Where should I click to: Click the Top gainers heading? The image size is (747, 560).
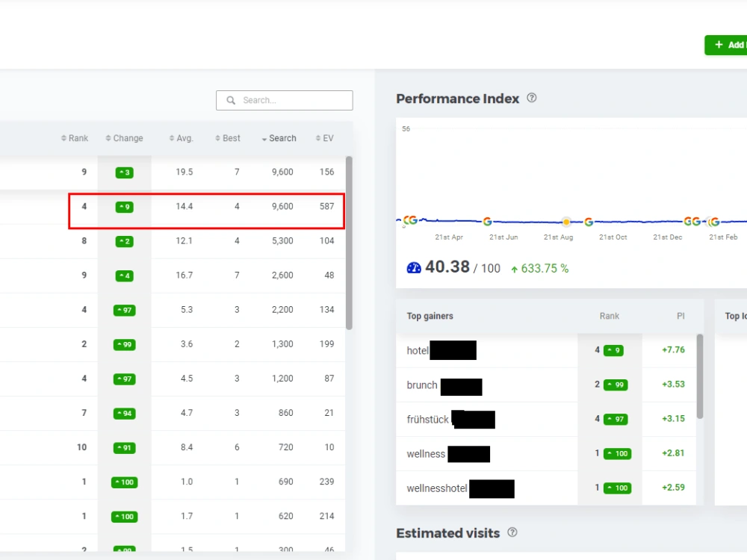(x=430, y=316)
